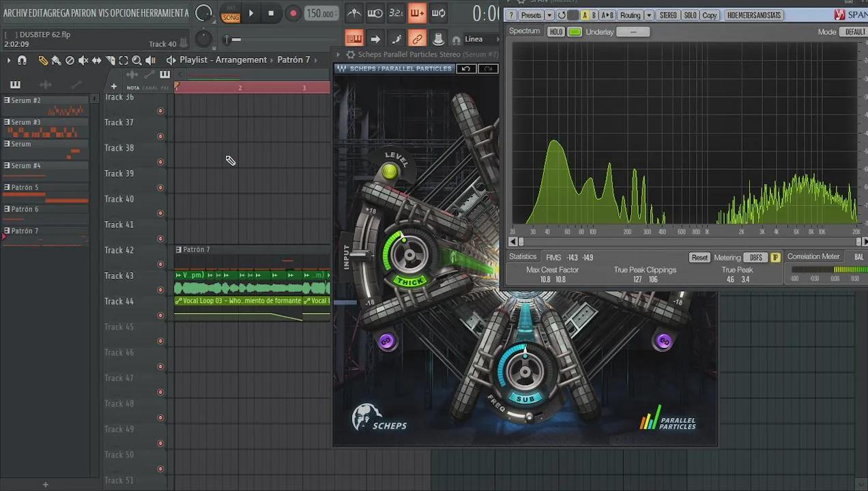Open the Patrón 7 pattern selector
The image size is (868, 491).
pos(293,60)
